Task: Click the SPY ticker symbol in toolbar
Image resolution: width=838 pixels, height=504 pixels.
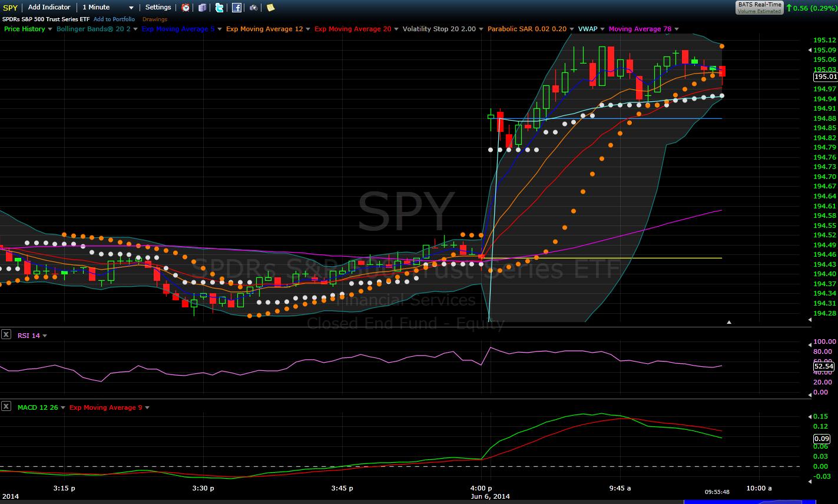Action: (11, 8)
